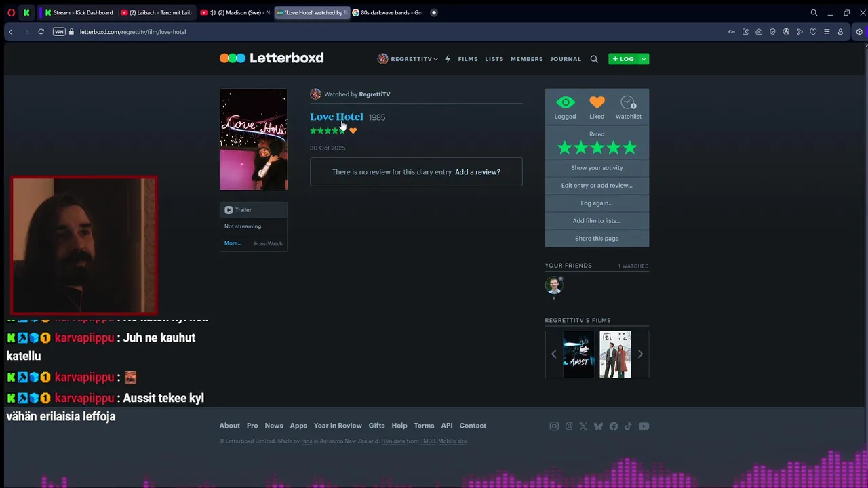
Task: Open the Love Hotel film title
Action: point(336,117)
